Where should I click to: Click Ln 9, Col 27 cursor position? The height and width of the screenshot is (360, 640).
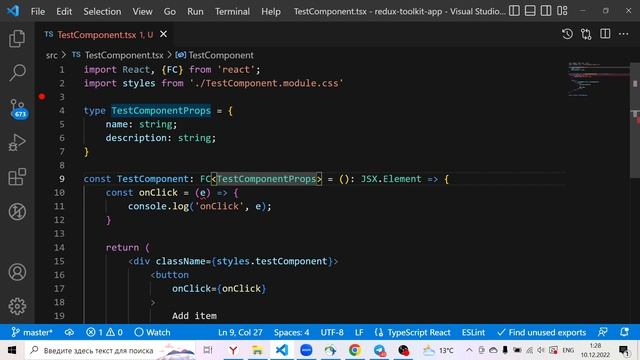tap(240, 332)
